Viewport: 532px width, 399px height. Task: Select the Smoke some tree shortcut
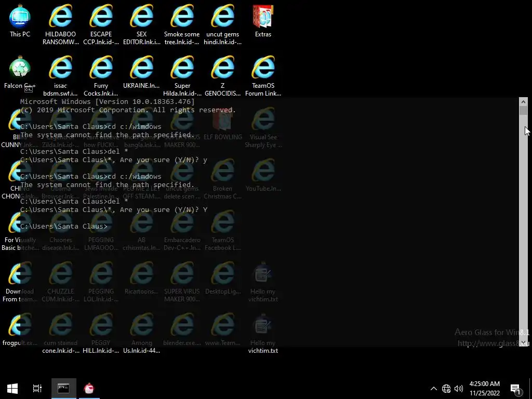coord(182,24)
